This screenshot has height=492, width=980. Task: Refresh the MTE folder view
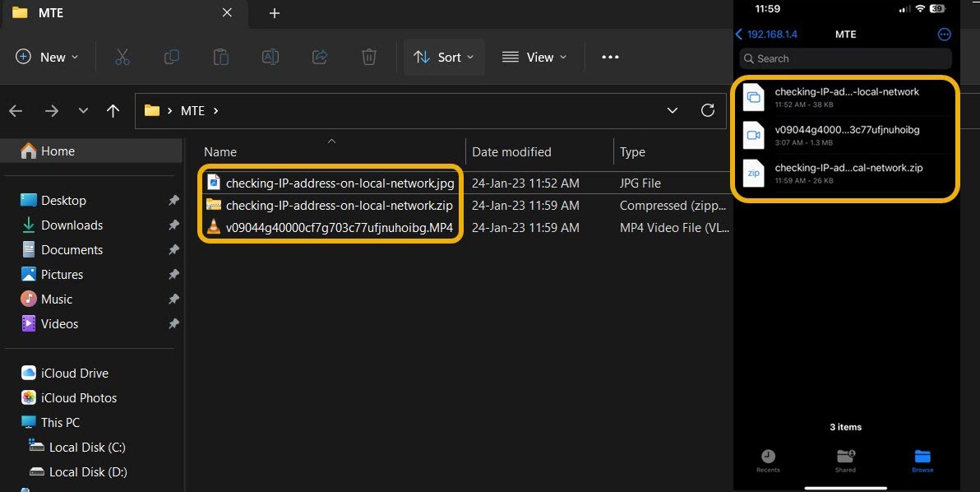(x=708, y=109)
